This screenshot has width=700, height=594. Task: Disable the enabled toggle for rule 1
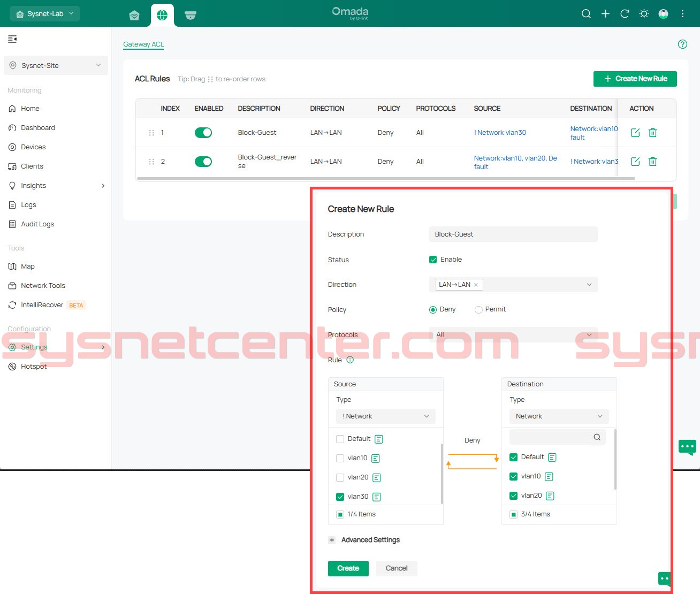click(x=203, y=133)
